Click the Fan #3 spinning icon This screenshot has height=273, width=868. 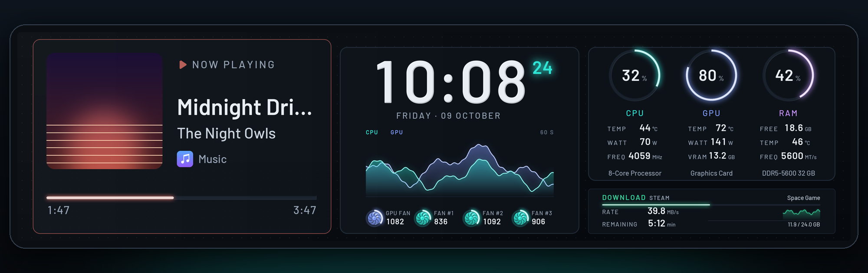tap(521, 218)
